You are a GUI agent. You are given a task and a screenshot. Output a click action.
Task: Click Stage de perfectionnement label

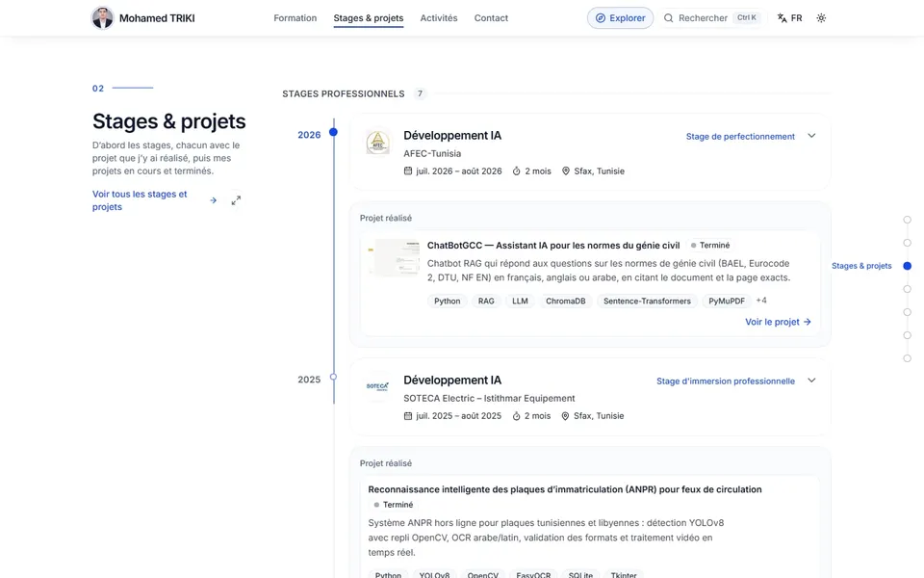click(740, 136)
